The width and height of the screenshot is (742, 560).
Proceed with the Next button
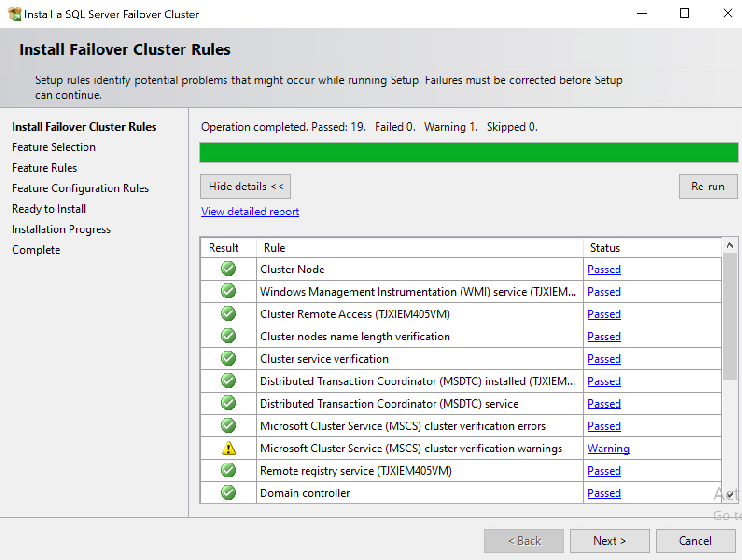609,541
